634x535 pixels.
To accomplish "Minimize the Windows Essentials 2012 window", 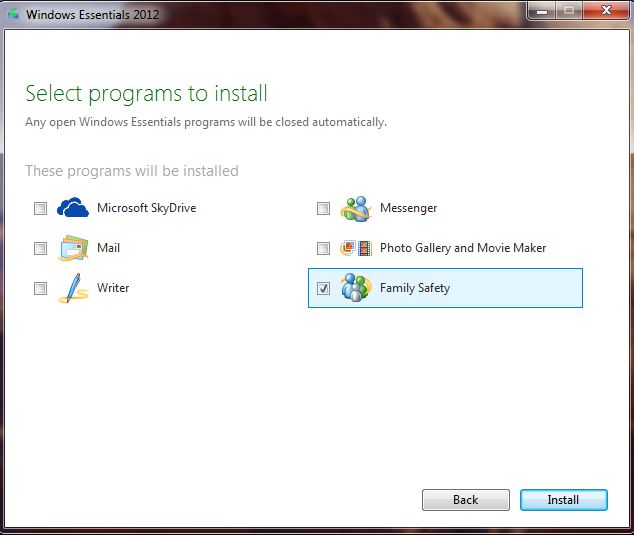I will tap(542, 10).
